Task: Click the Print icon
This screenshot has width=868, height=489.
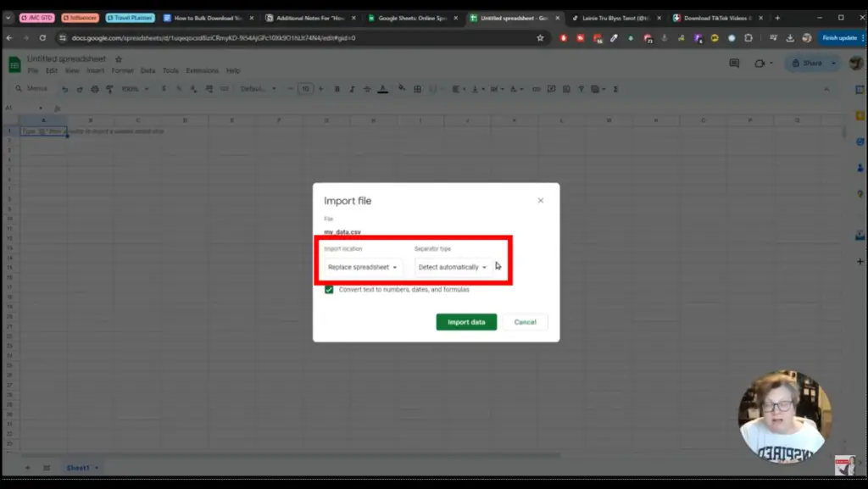Action: [95, 89]
